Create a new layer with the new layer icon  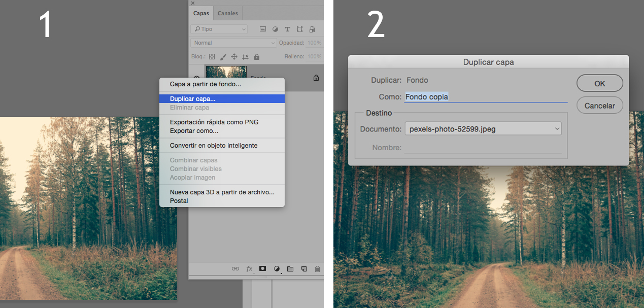[304, 268]
